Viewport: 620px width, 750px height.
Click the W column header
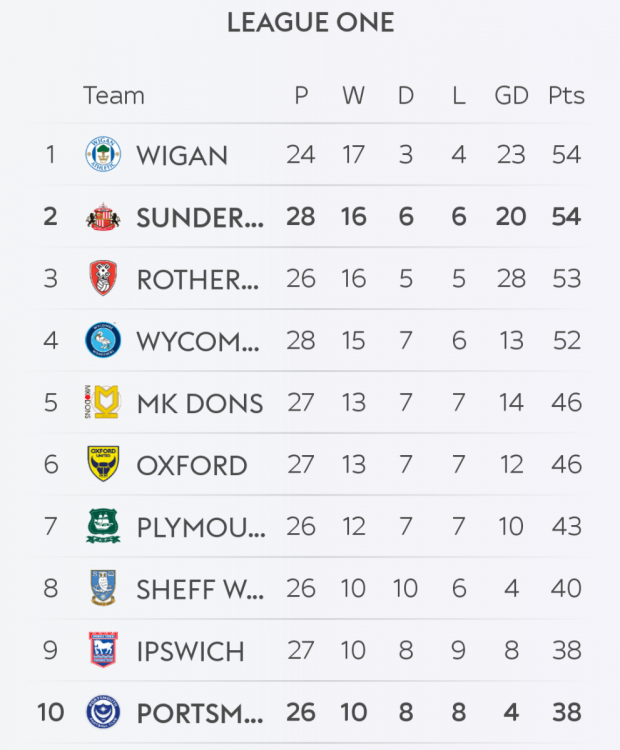(x=353, y=96)
